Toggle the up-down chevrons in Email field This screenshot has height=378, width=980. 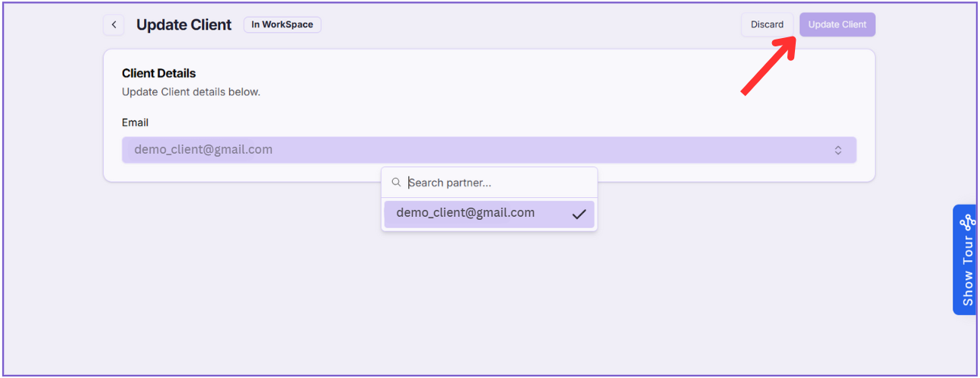point(838,151)
